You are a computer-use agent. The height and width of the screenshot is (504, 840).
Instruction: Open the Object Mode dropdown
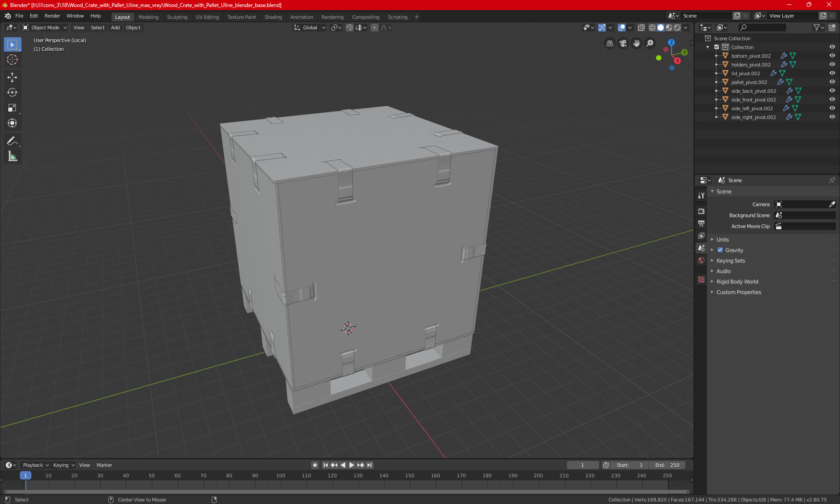[x=45, y=28]
